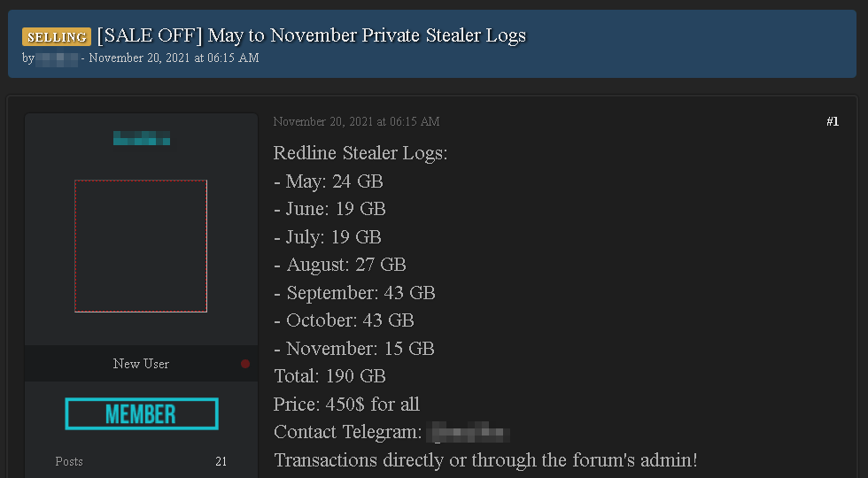This screenshot has width=868, height=478.
Task: Click the thread date in the header bar
Action: pyautogui.click(x=174, y=58)
